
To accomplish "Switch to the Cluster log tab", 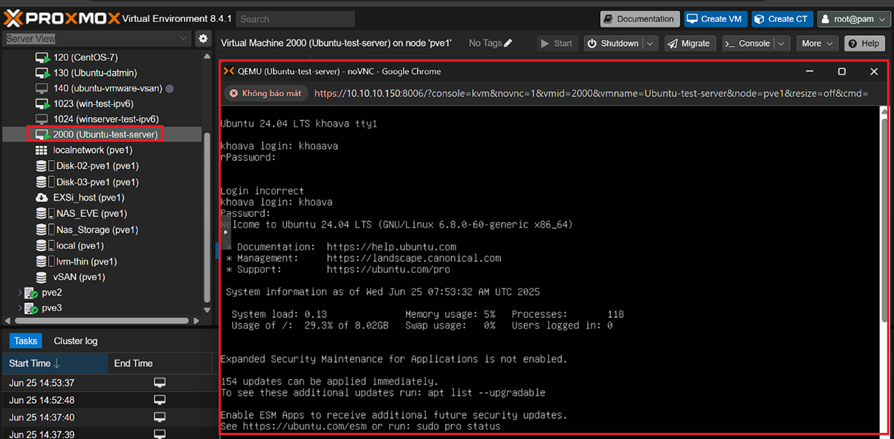I will [75, 341].
